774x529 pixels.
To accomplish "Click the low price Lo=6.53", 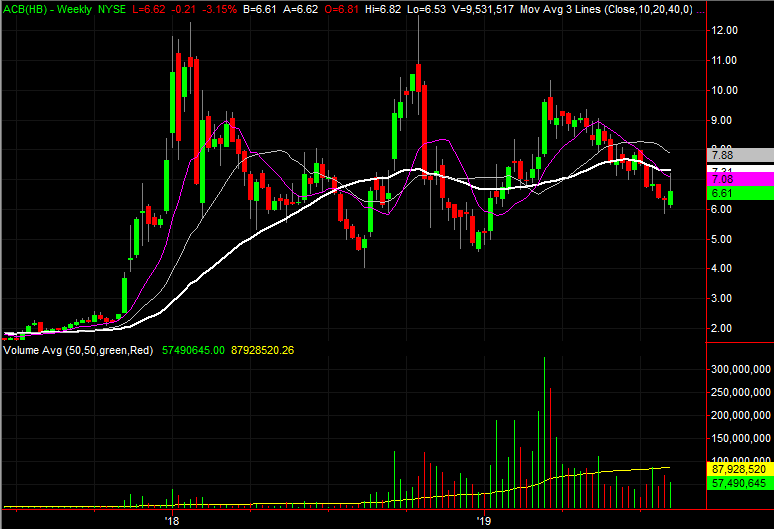I will 426,9.
